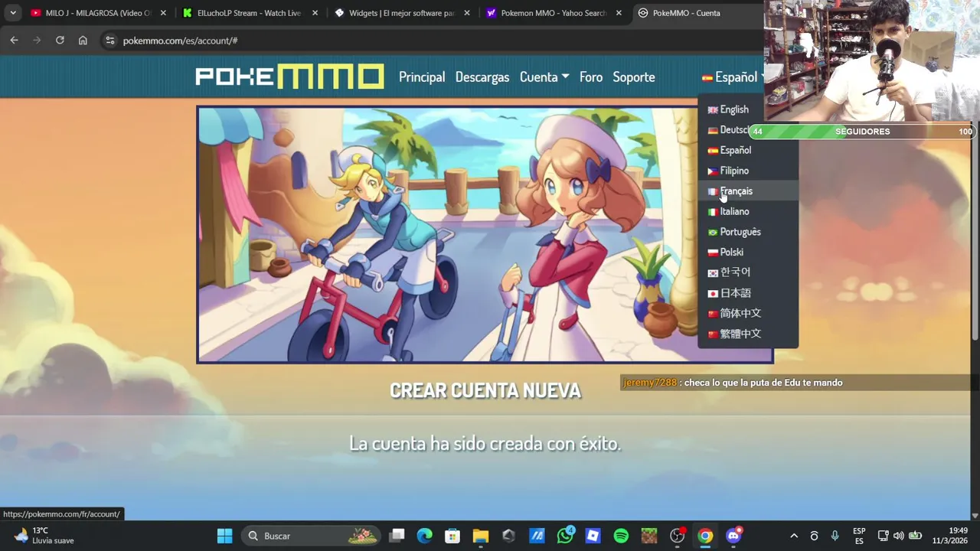The width and height of the screenshot is (980, 551).
Task: Open Task View from the taskbar
Action: click(x=397, y=536)
